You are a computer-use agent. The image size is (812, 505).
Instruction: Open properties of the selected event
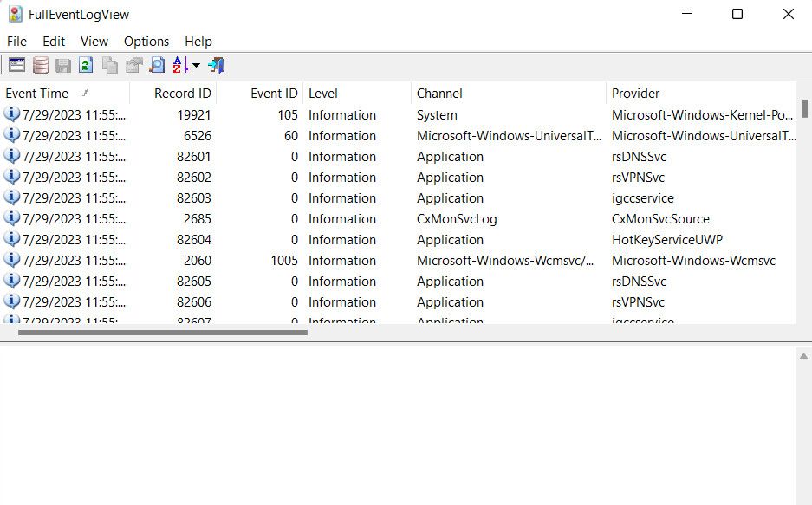16,64
